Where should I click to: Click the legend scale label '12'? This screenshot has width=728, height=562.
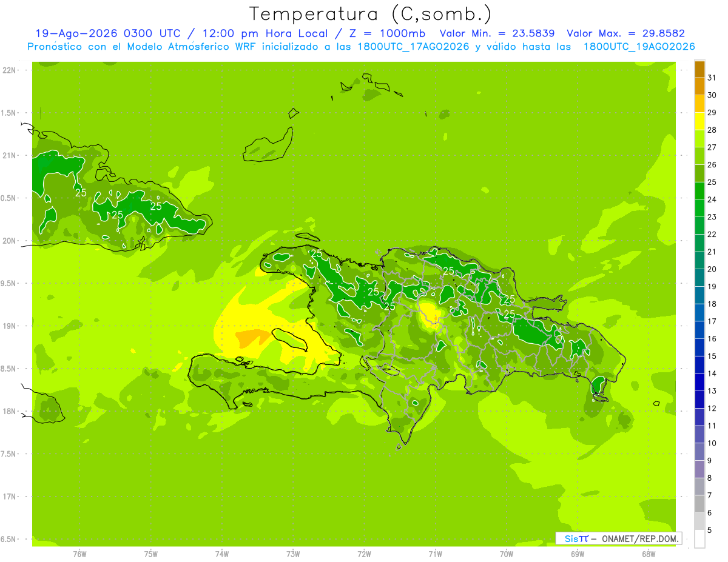point(712,408)
